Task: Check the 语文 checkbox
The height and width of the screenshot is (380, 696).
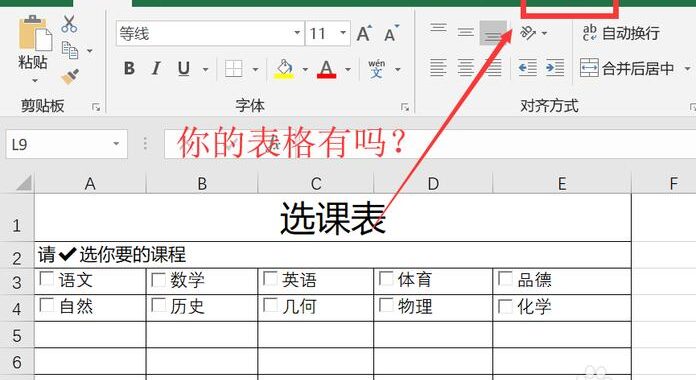Action: 47,278
